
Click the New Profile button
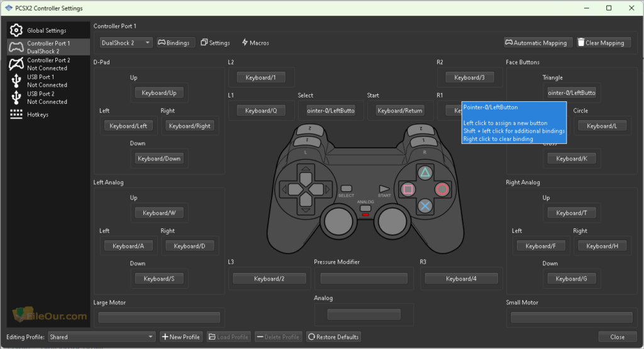point(181,336)
